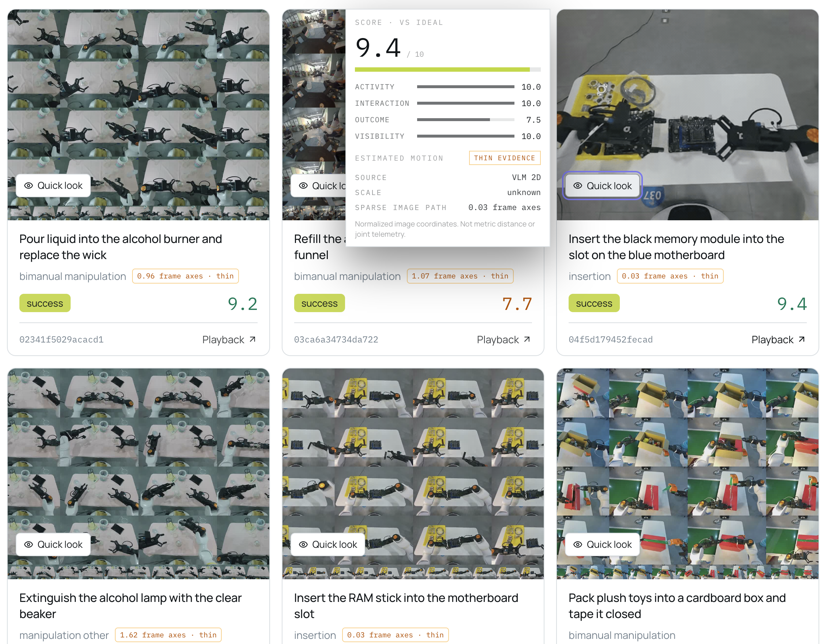Click title 'Pour liquid into the alcohol burner'
The height and width of the screenshot is (644, 824).
pos(121,247)
